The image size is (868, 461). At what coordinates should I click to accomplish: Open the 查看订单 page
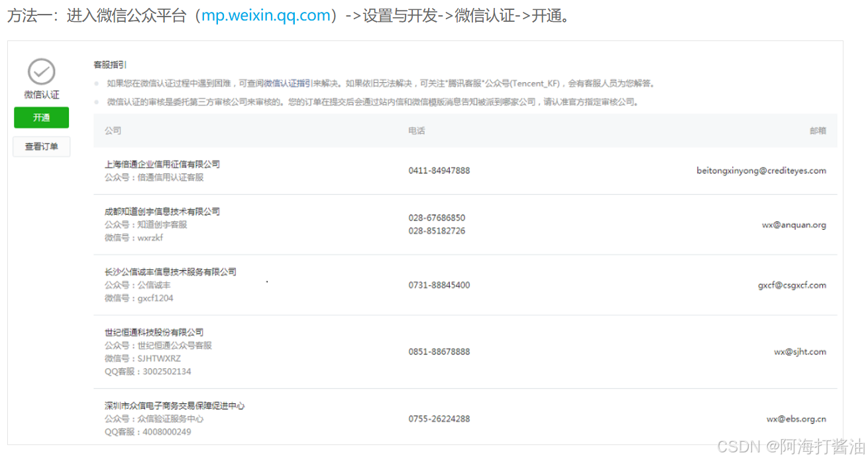tap(41, 146)
